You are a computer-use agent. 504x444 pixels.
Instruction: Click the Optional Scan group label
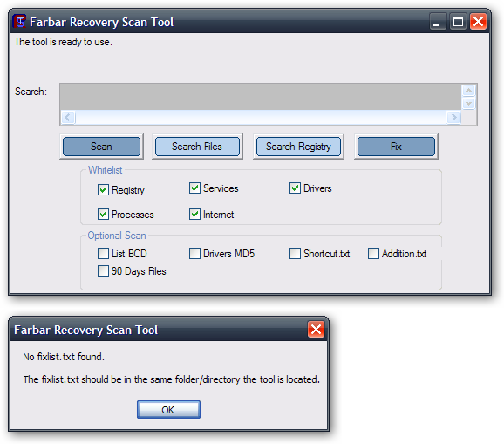[x=117, y=236]
